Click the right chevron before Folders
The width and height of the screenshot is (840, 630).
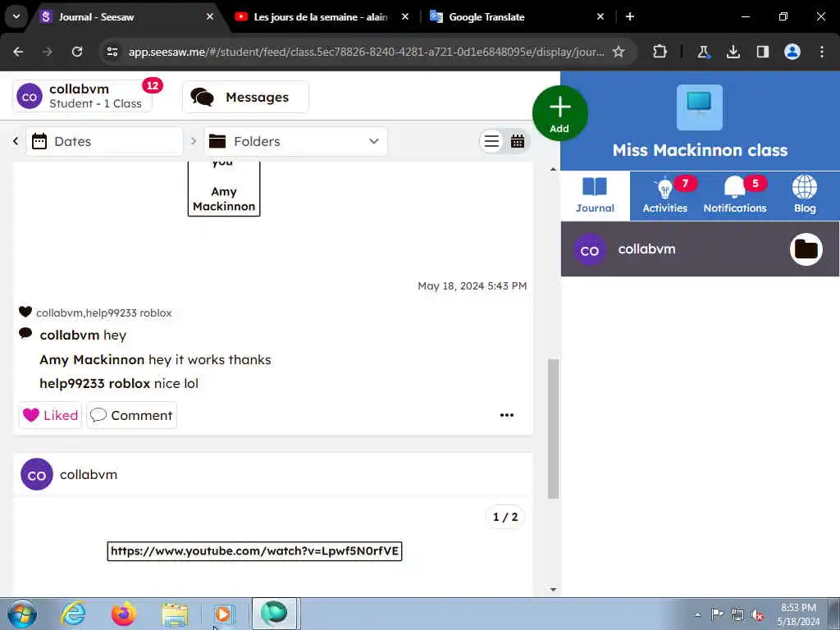(x=194, y=141)
